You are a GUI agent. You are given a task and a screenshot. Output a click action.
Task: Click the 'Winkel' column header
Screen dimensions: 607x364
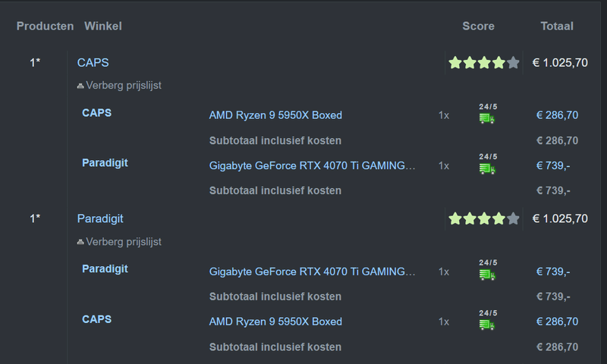pyautogui.click(x=103, y=27)
